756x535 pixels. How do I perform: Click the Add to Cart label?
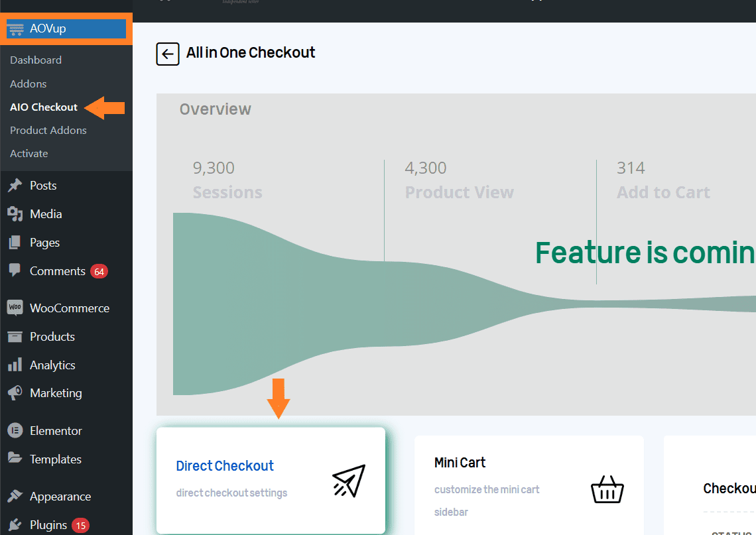click(x=663, y=192)
